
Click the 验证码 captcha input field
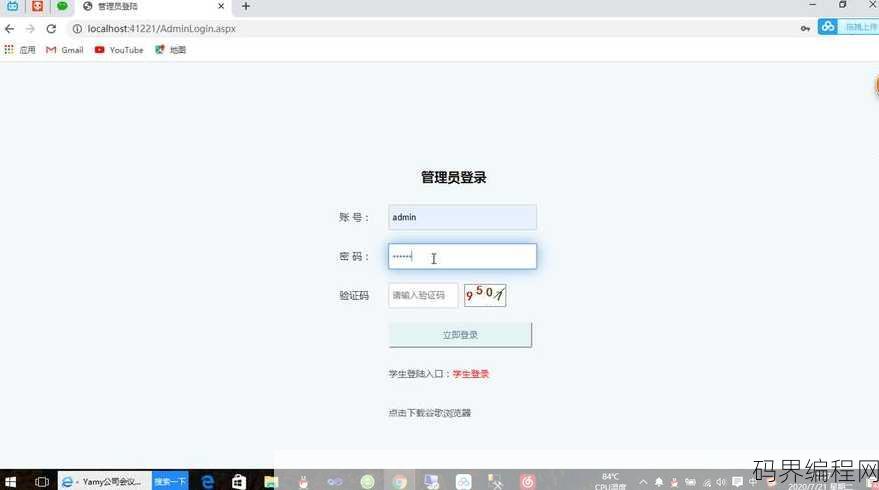(423, 295)
